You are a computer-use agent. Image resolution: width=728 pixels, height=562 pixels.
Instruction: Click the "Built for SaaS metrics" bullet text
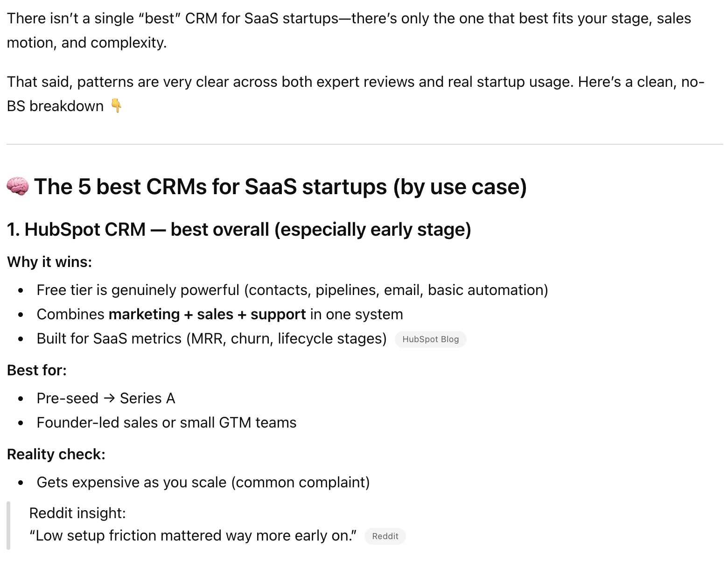tap(211, 338)
